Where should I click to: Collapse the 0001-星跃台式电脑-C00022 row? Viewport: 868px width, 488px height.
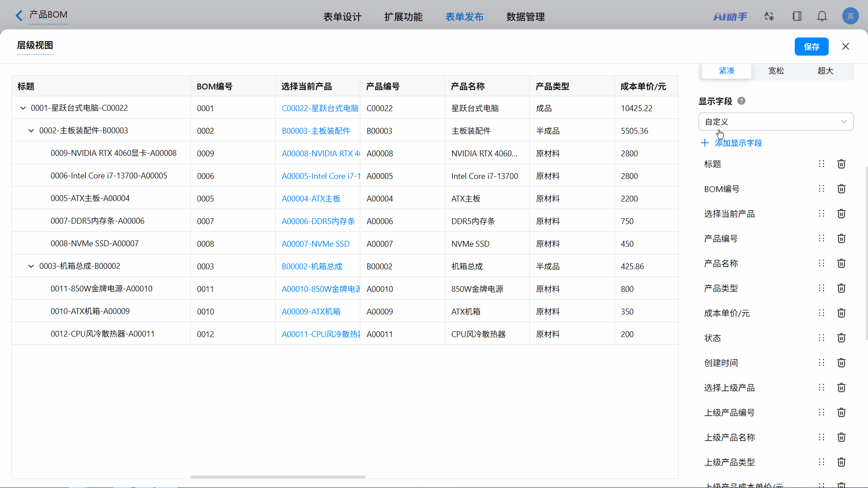pyautogui.click(x=23, y=108)
